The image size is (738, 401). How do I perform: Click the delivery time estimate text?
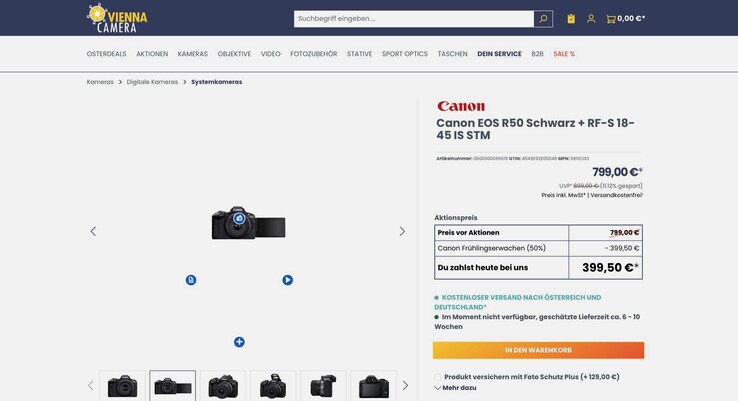tap(537, 321)
